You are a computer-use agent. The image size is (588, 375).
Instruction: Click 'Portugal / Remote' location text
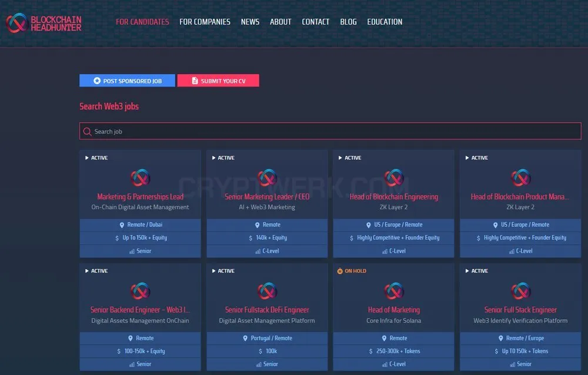point(272,338)
